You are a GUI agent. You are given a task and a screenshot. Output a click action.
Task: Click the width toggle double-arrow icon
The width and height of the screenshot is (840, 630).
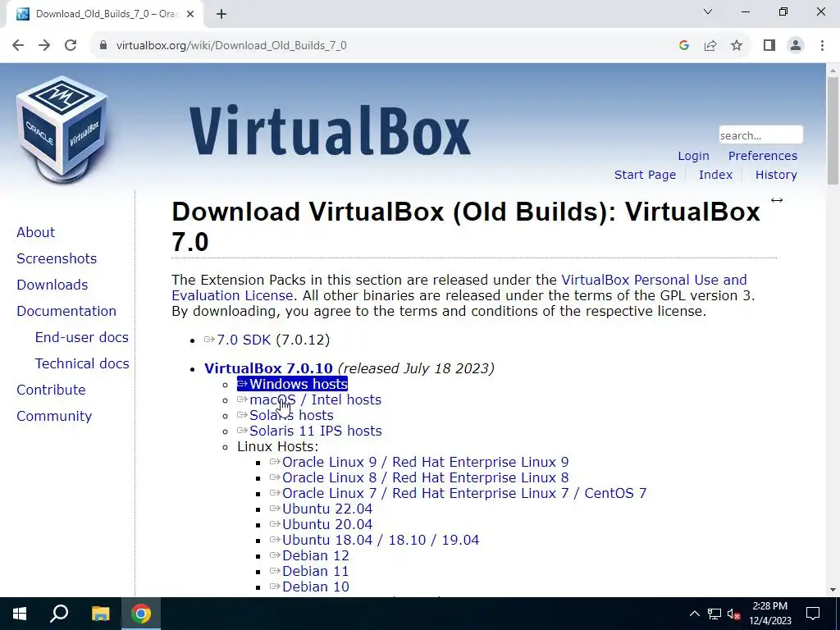pos(777,200)
